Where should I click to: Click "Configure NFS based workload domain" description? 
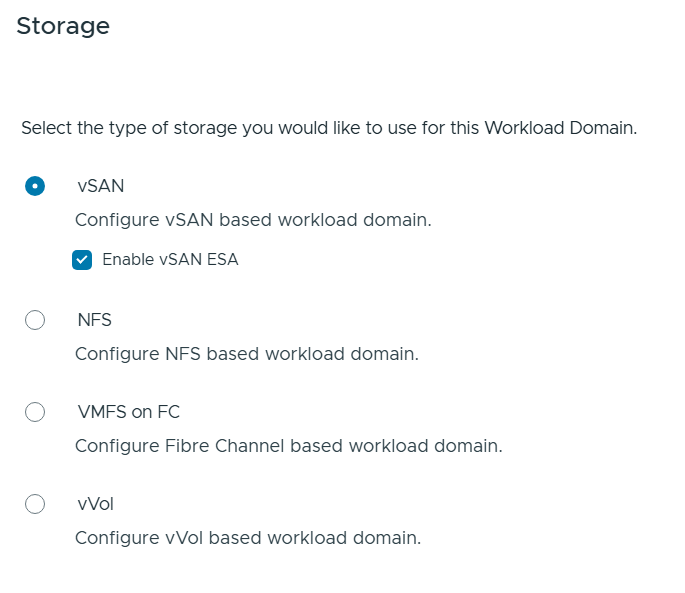click(x=246, y=354)
